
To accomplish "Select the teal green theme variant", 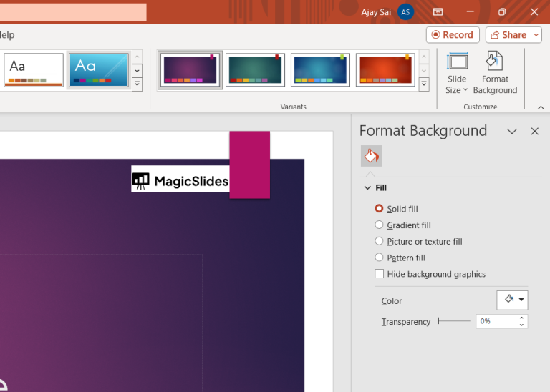I will click(x=255, y=70).
